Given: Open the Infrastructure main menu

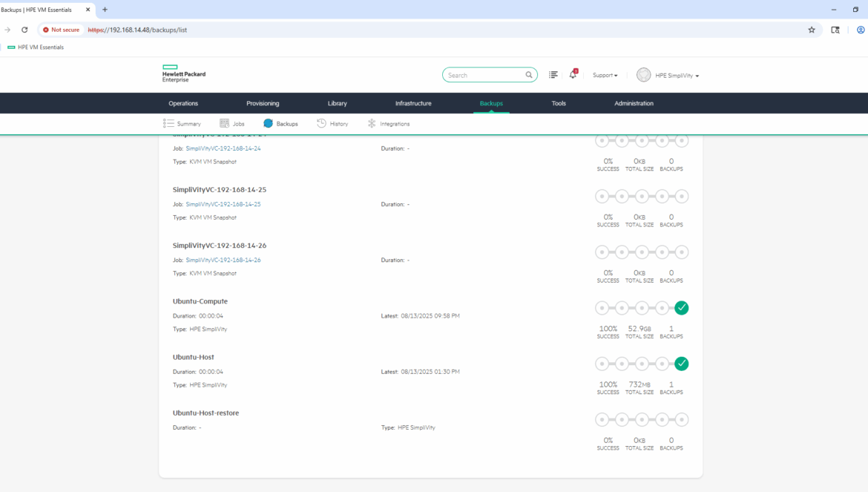Looking at the screenshot, I should click(413, 103).
